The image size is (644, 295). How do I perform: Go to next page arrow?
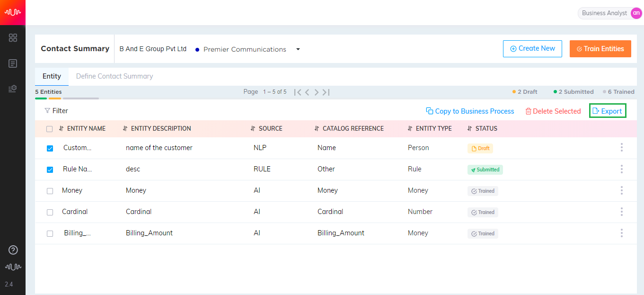(317, 92)
